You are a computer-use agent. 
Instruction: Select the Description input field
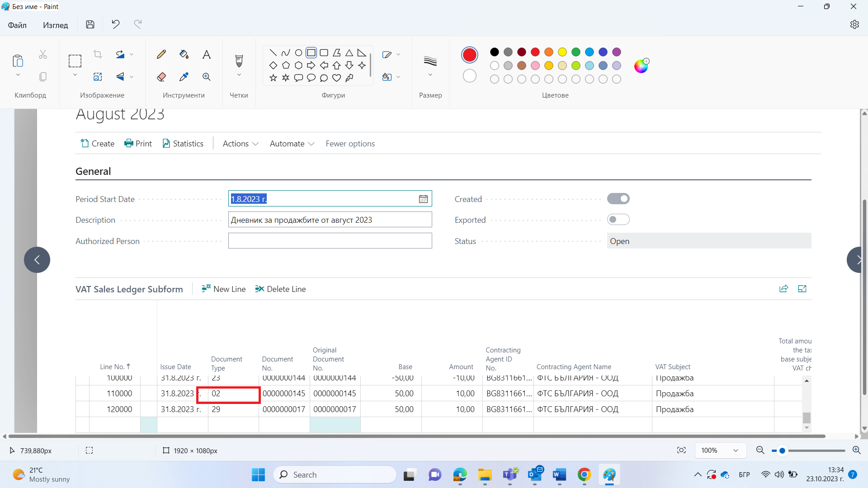point(330,220)
